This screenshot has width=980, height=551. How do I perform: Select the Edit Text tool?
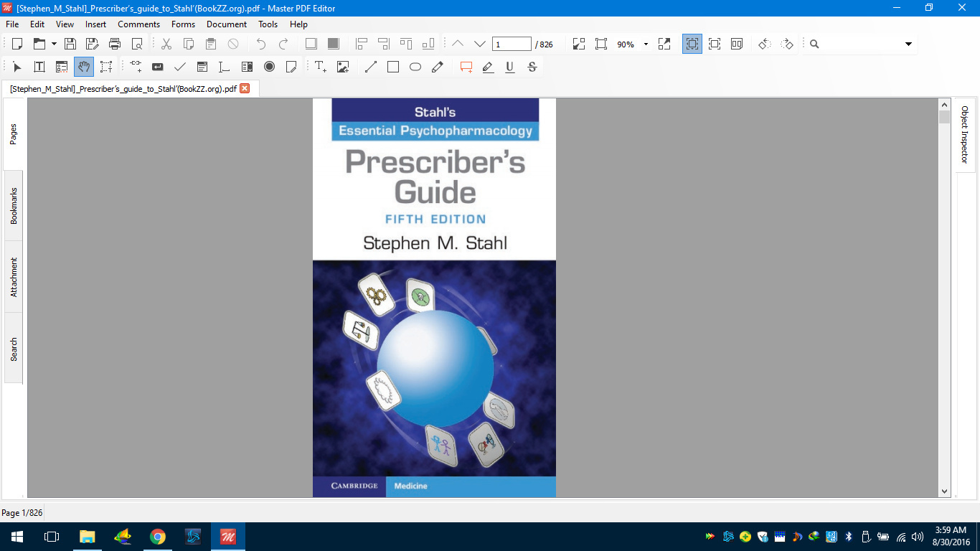pos(39,67)
